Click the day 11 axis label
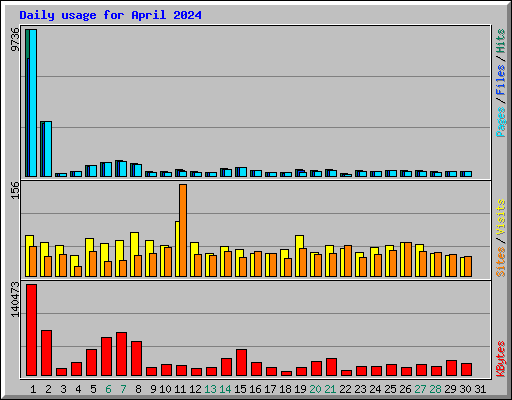The width and height of the screenshot is (512, 400). pyautogui.click(x=180, y=389)
